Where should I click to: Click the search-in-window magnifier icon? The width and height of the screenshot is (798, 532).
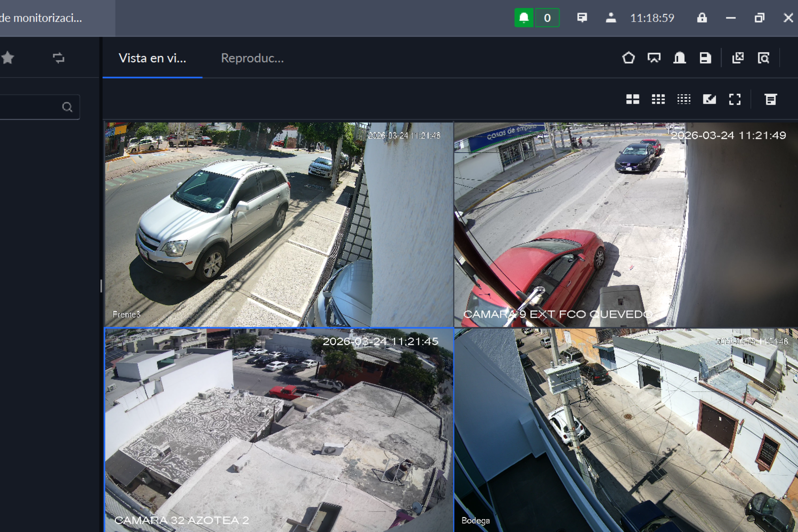coord(764,58)
